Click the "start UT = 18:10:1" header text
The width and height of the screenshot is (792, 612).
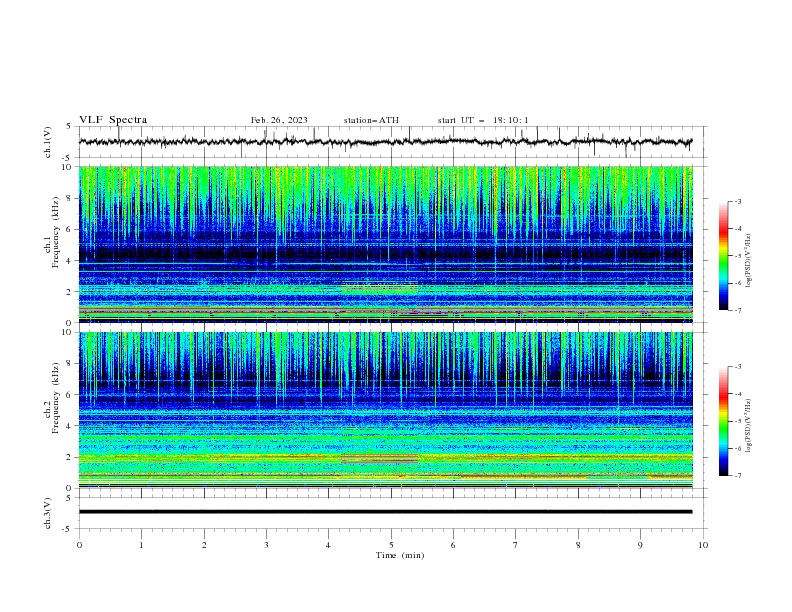pos(483,120)
